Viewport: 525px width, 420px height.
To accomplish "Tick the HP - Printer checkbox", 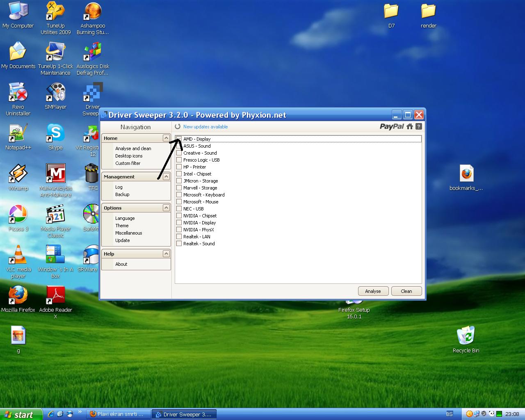I will [x=179, y=167].
